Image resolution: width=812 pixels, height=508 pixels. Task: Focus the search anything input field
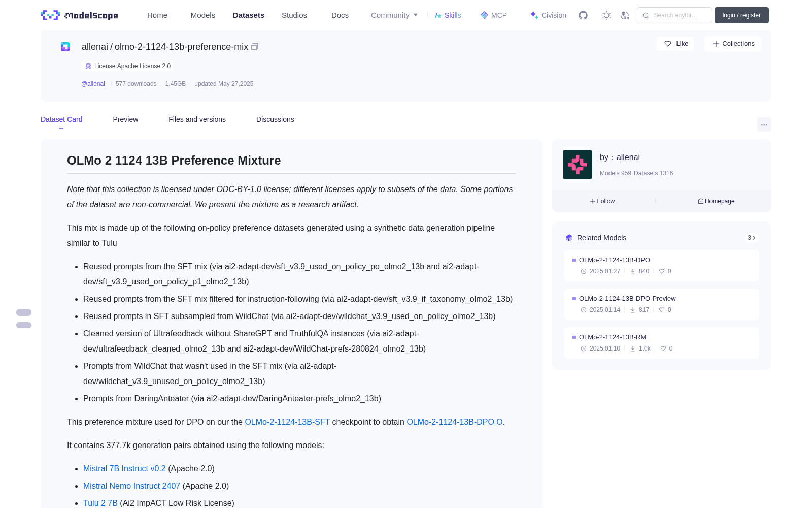674,15
